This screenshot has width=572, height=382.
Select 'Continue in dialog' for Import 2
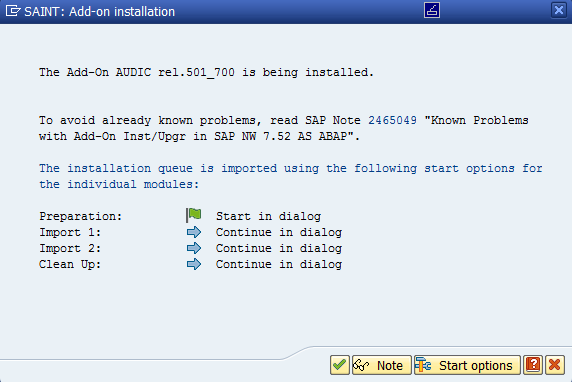click(279, 248)
